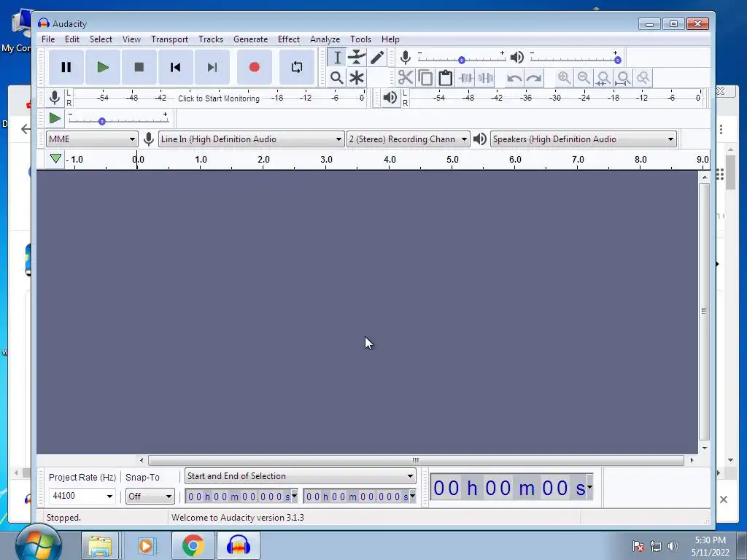
Task: Click the Undo arrow icon
Action: click(x=514, y=77)
